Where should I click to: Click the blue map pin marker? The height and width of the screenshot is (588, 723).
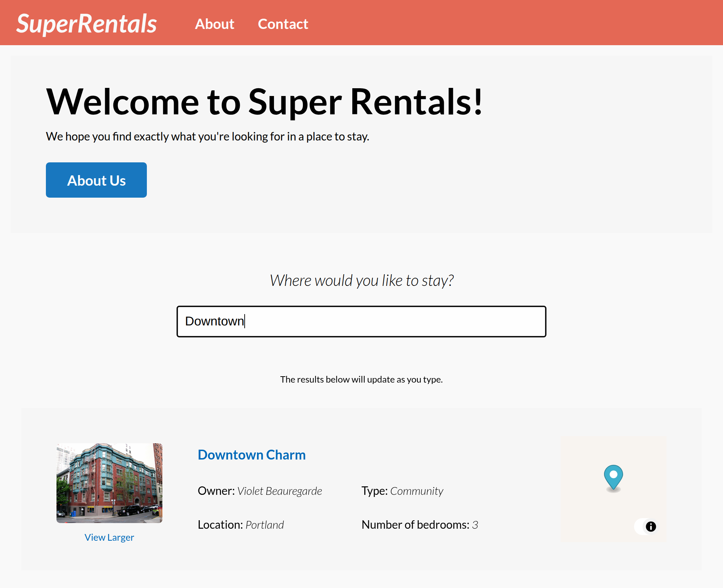[614, 477]
